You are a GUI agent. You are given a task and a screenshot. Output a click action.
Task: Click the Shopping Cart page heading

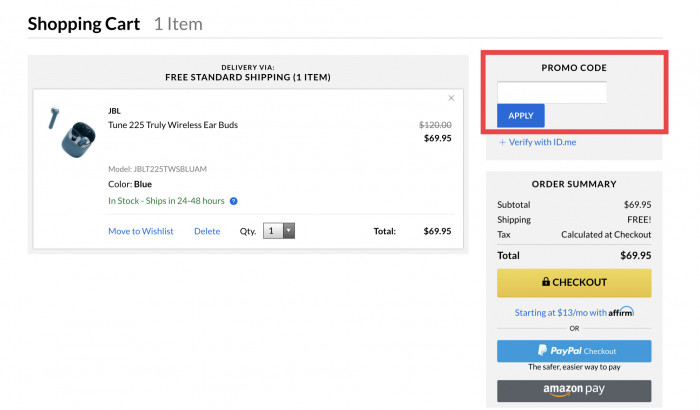coord(84,23)
